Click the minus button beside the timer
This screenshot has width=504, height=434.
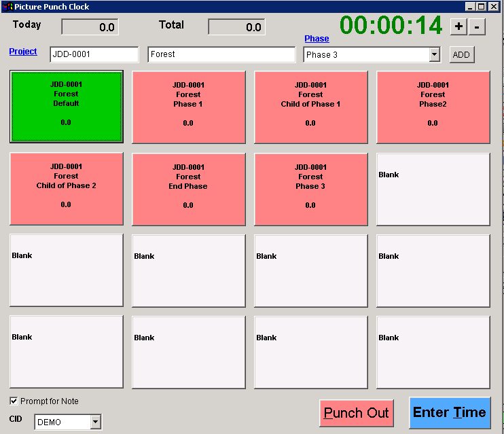click(477, 26)
